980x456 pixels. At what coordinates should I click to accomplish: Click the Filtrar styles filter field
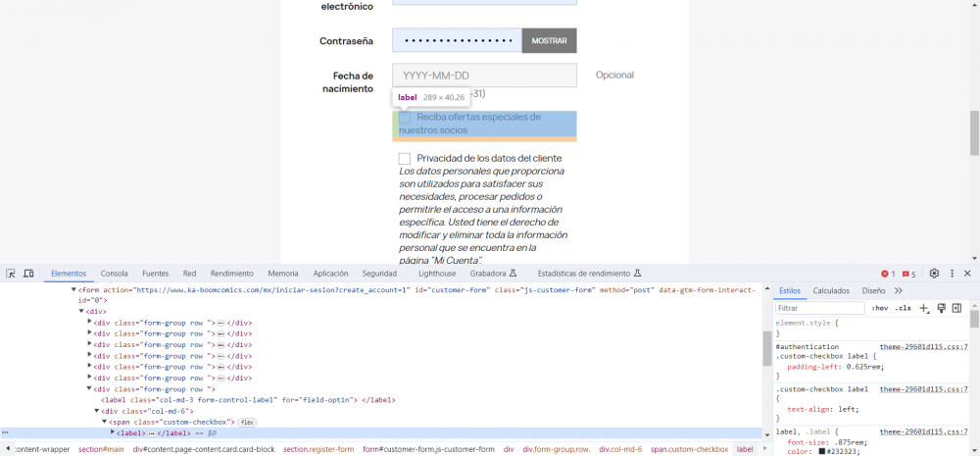click(x=820, y=308)
